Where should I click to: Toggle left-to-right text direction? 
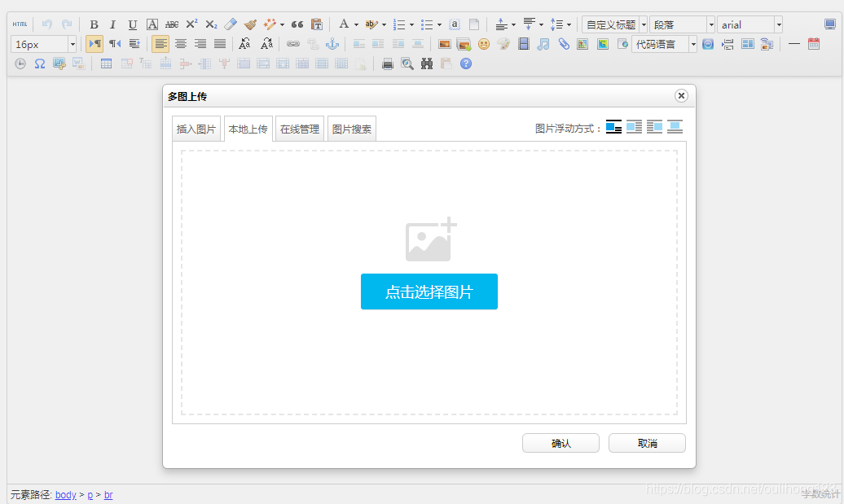click(x=95, y=44)
